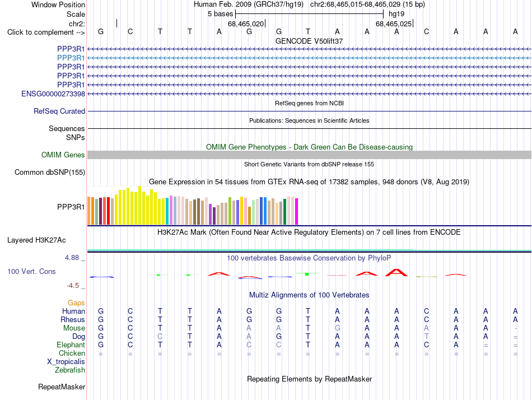Viewport: 532px width, 400px height.
Task: Click the 4.88 PhyloP upper scale value
Action: click(x=72, y=258)
